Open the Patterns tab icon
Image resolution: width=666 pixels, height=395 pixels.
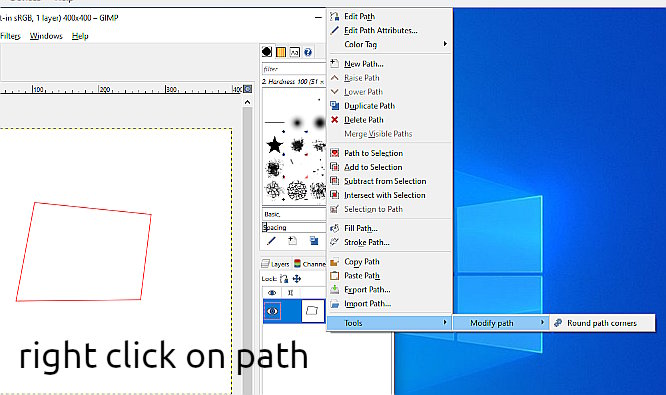281,52
